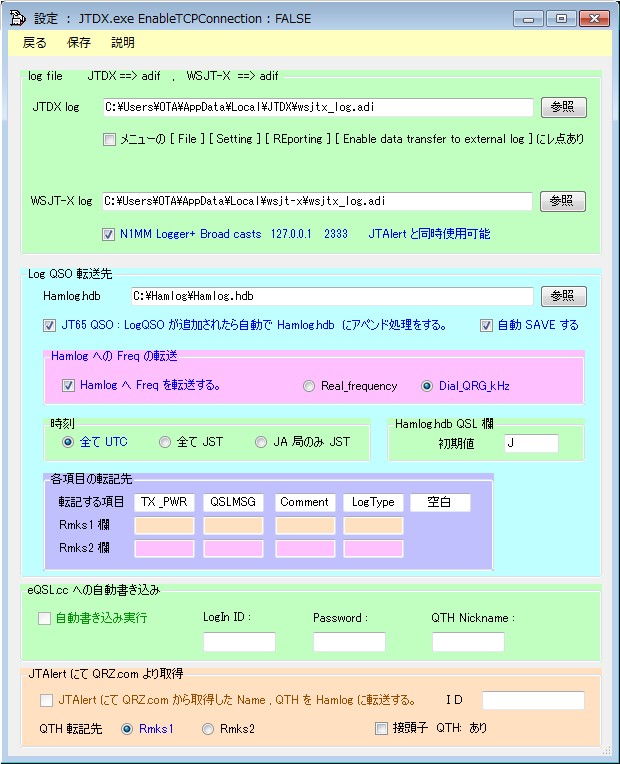
Task: Click Rmks2 field under LogType
Action: pos(373,549)
